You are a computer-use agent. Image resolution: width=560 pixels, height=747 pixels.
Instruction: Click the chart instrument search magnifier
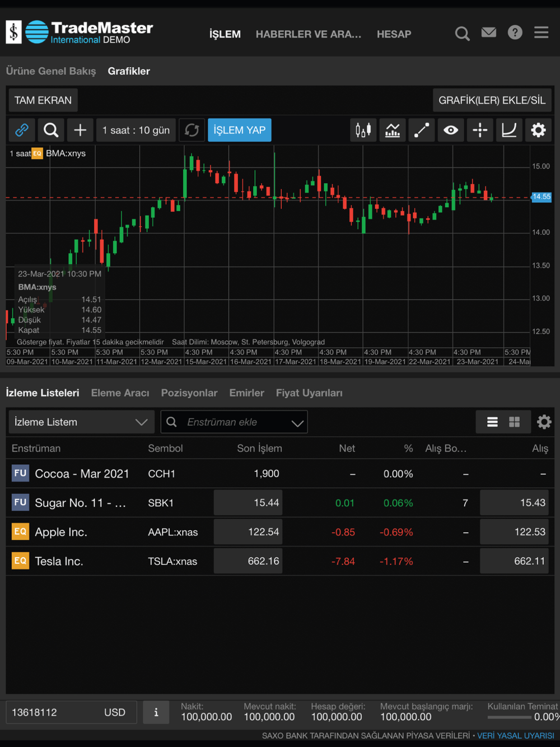(x=51, y=130)
